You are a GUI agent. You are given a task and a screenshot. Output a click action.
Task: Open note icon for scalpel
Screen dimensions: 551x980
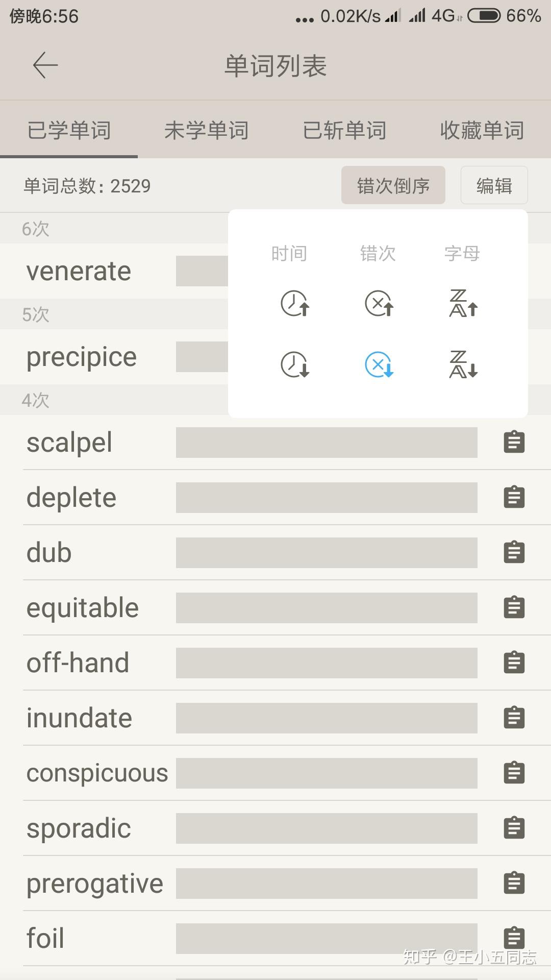pos(514,442)
